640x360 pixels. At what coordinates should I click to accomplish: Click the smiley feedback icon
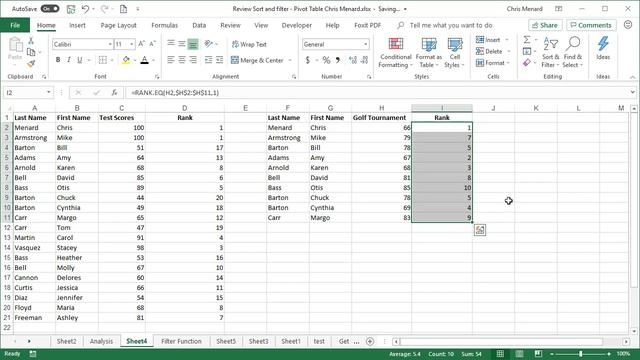628,25
